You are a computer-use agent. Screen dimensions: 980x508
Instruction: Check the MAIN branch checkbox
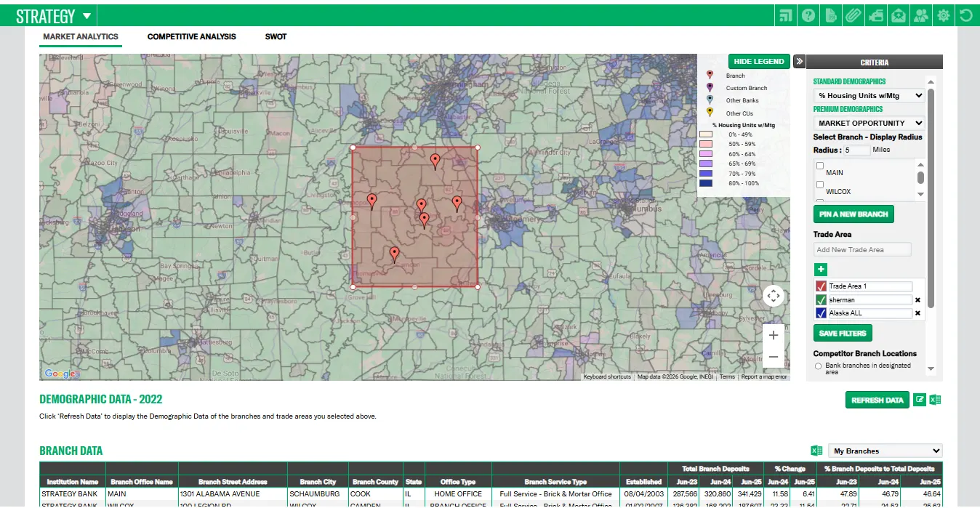[x=820, y=166]
